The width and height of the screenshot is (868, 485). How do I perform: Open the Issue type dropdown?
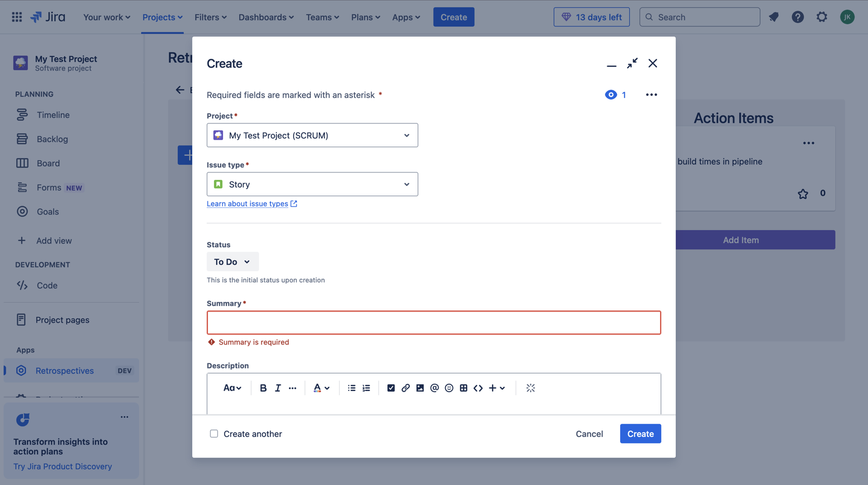[x=313, y=184]
